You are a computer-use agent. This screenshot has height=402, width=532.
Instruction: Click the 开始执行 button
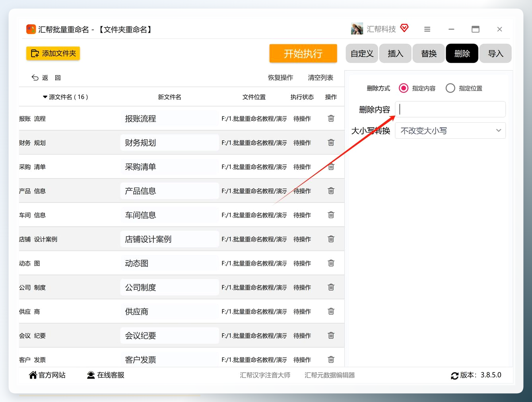[x=303, y=53]
